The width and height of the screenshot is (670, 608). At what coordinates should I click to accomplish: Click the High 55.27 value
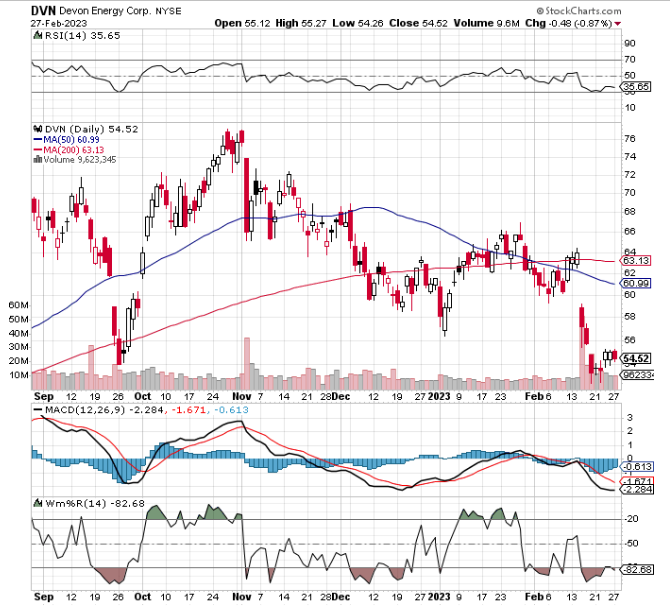[x=301, y=23]
